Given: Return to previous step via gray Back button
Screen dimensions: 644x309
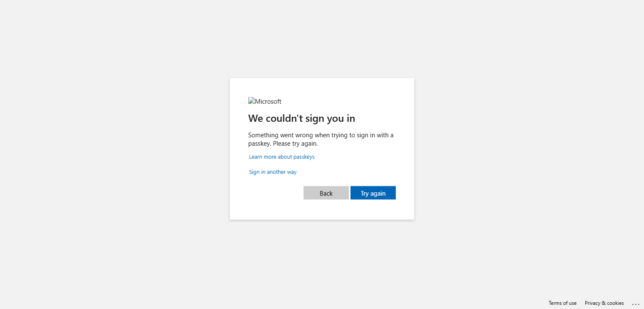Looking at the screenshot, I should point(326,193).
